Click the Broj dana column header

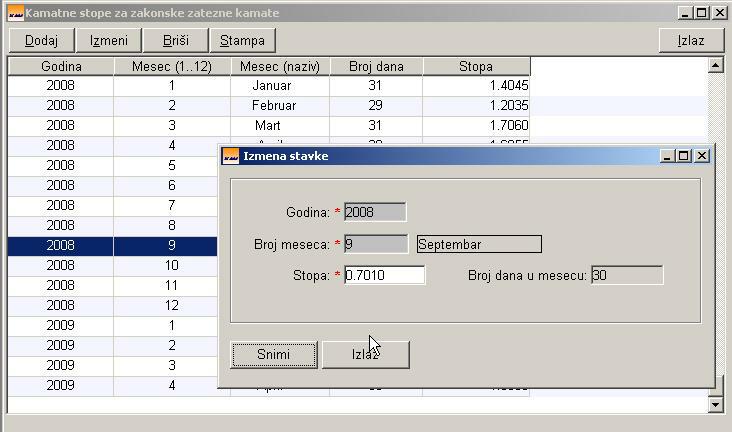tap(376, 66)
